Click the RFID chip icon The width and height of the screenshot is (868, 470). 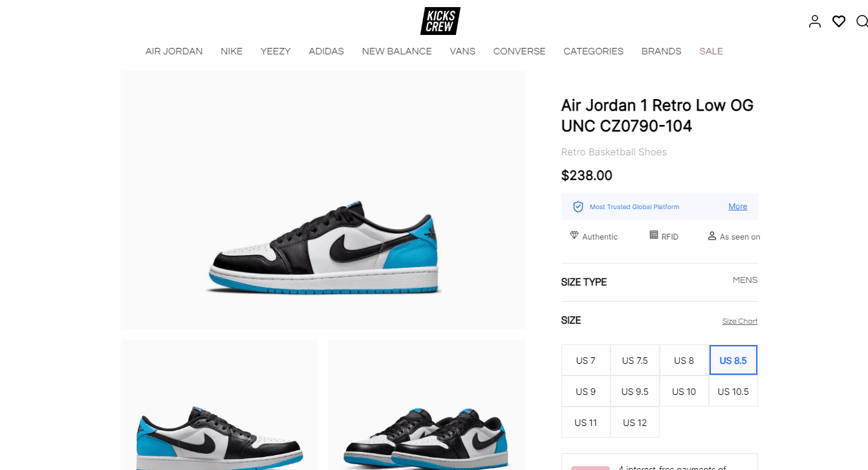coord(654,236)
